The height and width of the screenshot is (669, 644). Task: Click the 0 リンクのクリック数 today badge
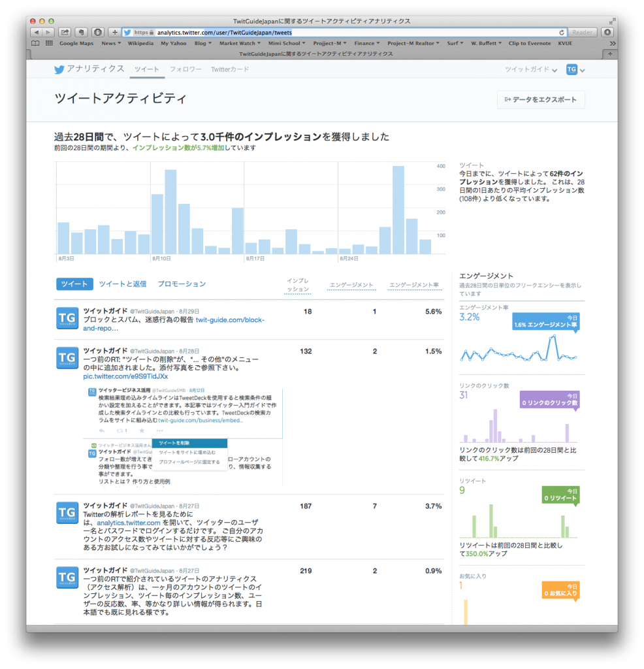coord(550,400)
